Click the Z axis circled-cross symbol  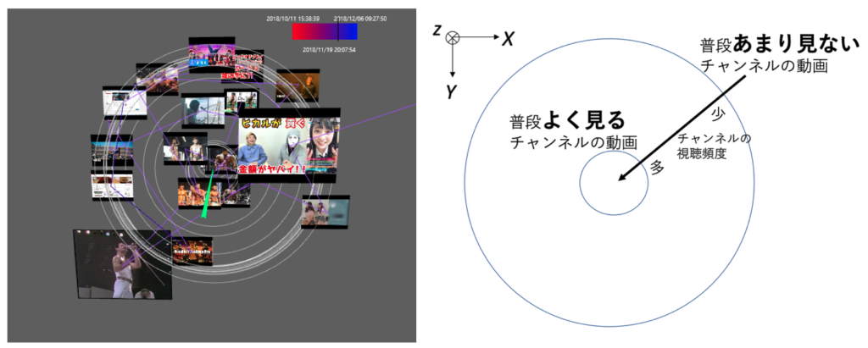(453, 36)
